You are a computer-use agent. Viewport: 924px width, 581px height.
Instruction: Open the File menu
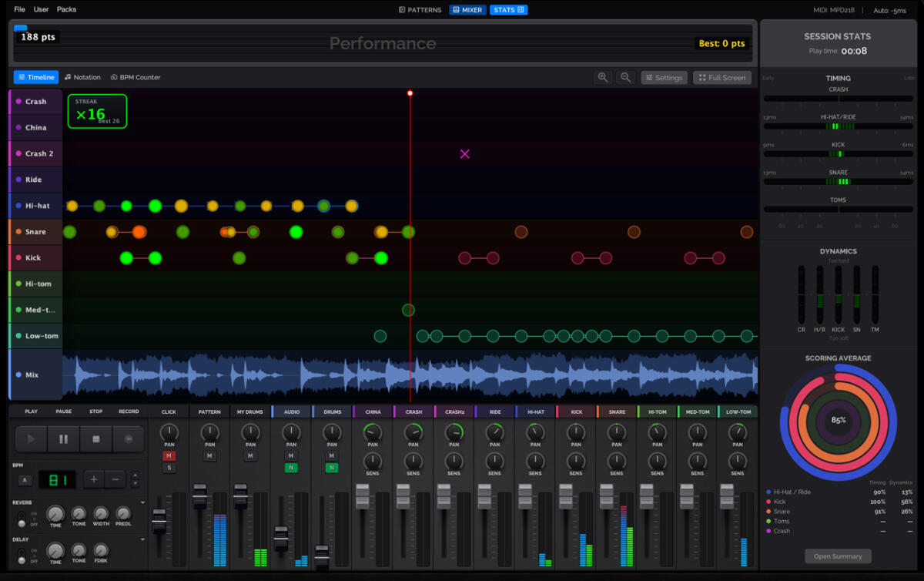[x=19, y=10]
